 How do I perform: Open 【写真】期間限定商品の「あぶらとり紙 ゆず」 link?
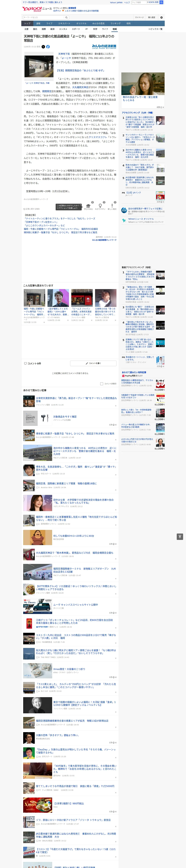click(x=80, y=70)
